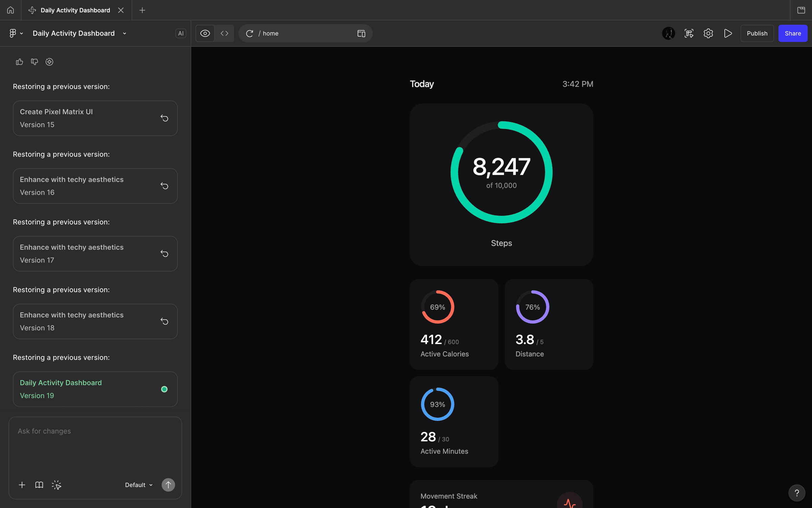Click the blue Share button

(793, 33)
